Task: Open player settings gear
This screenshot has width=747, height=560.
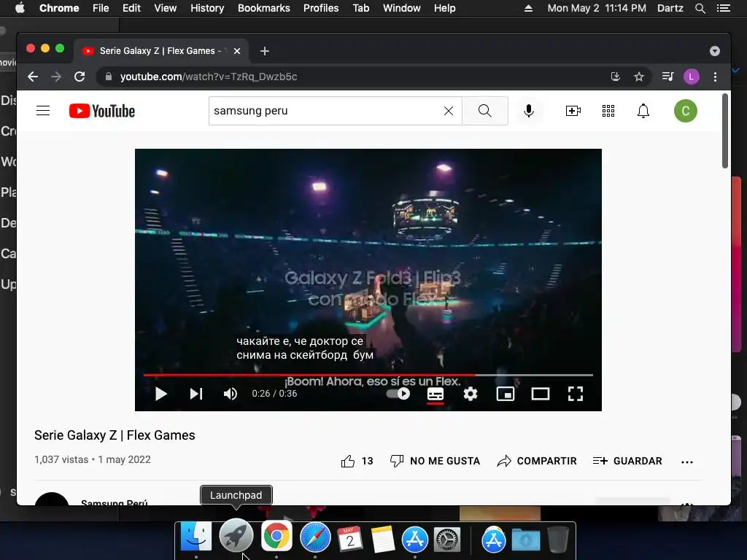Action: (x=471, y=394)
